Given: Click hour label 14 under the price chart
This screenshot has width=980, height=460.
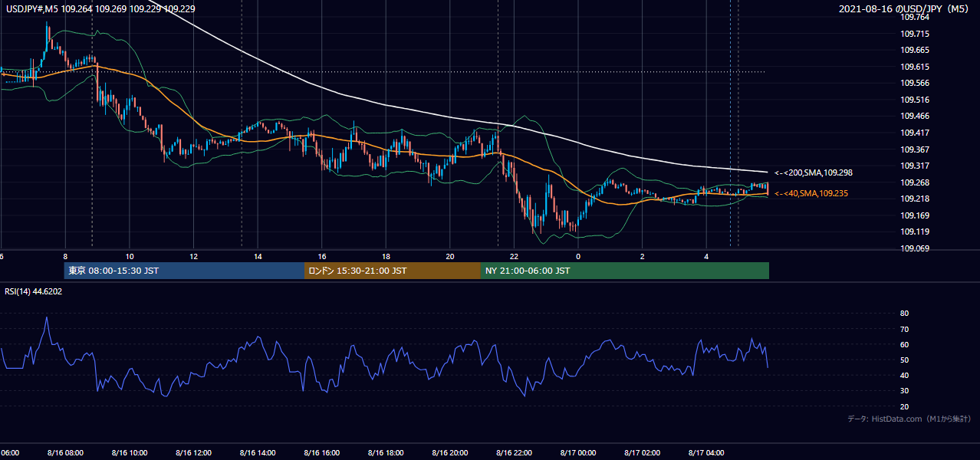Looking at the screenshot, I should [258, 257].
